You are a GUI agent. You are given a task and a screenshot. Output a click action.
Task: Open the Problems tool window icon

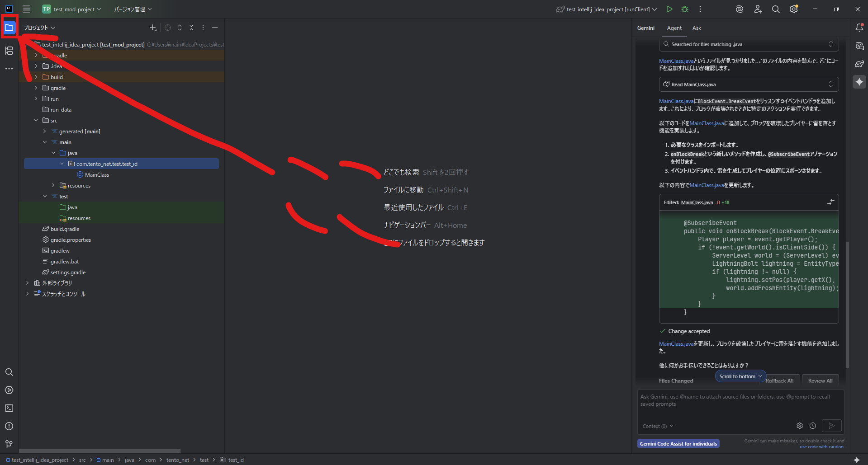point(9,426)
